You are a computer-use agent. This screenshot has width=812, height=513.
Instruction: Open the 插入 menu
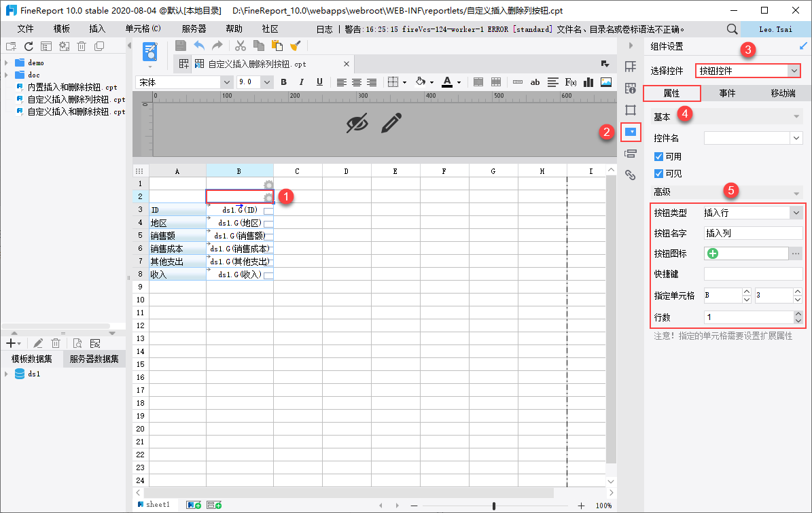click(x=97, y=29)
